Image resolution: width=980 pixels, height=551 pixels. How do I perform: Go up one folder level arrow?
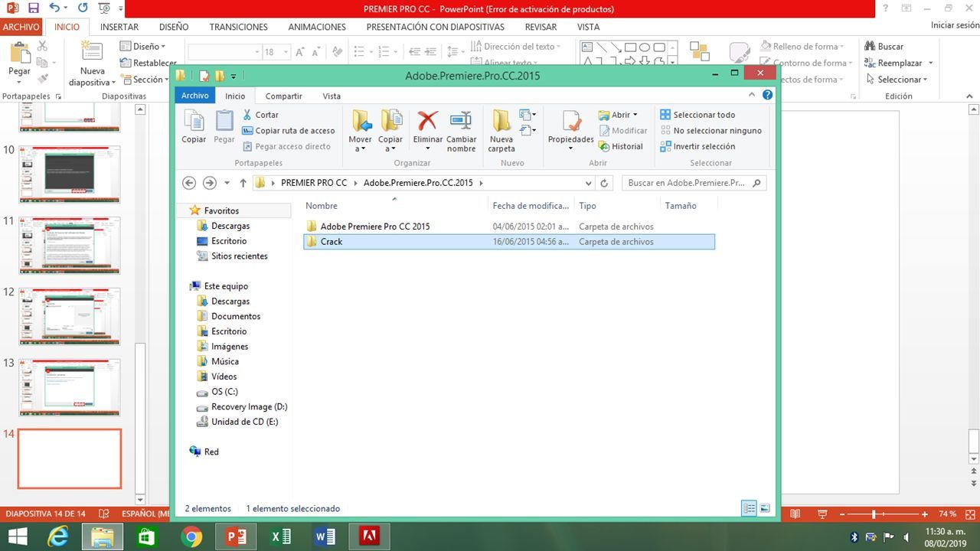click(243, 183)
